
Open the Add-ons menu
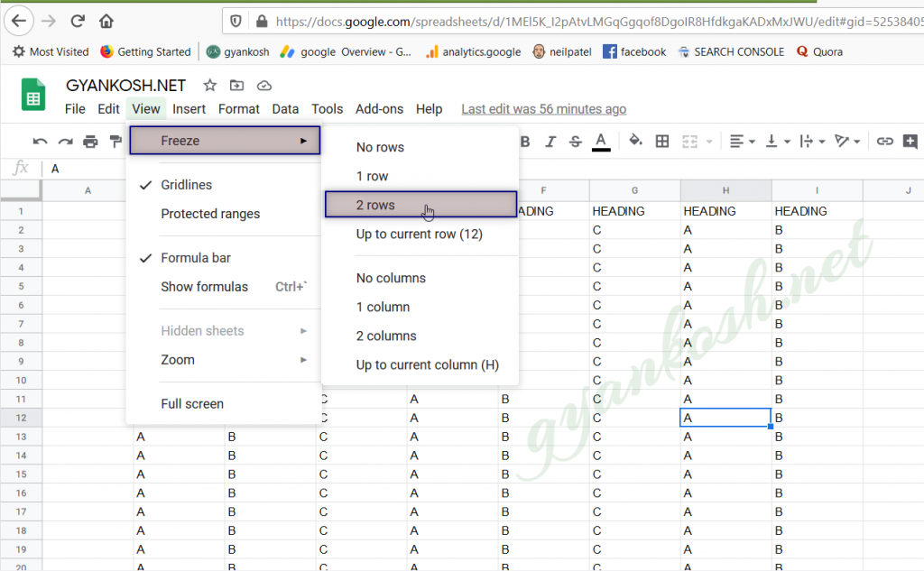coord(379,108)
